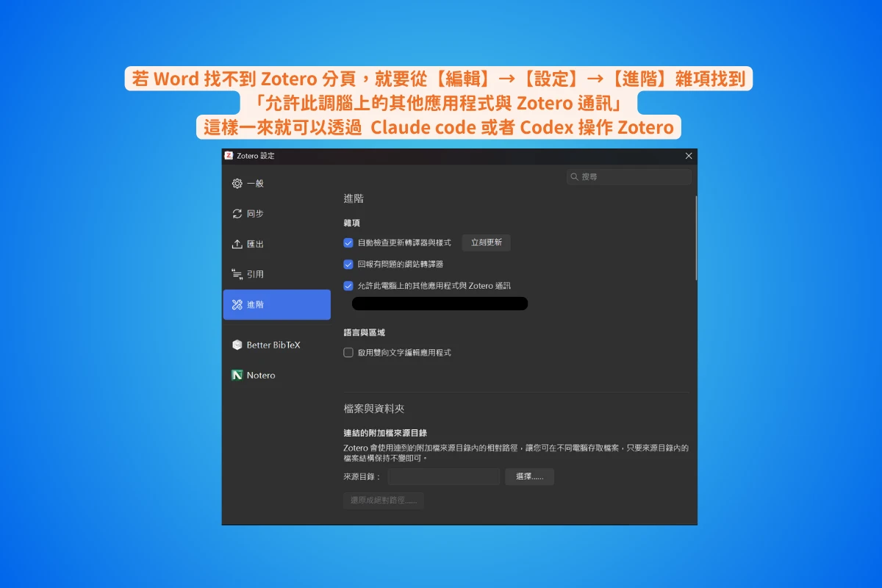Click the 立刻更新 button
Screen dimensions: 882x588
point(486,243)
